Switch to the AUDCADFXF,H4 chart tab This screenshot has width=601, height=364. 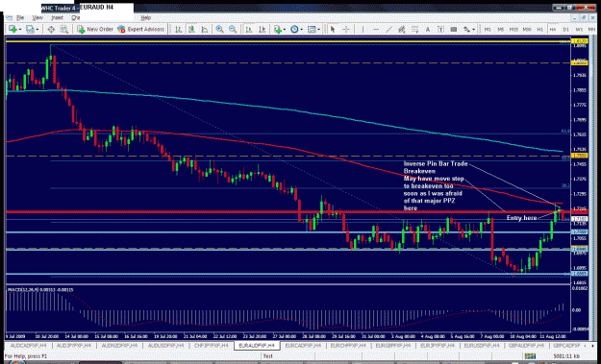28,345
